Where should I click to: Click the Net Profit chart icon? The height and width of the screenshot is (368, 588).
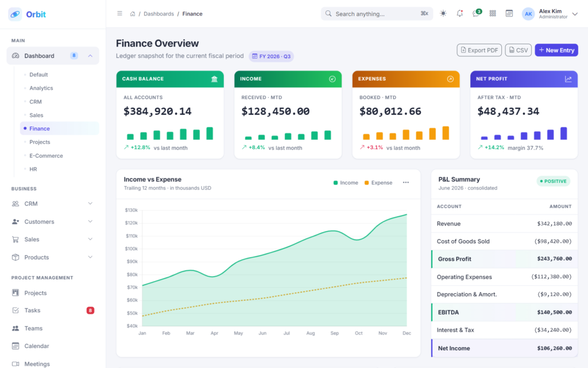(568, 79)
